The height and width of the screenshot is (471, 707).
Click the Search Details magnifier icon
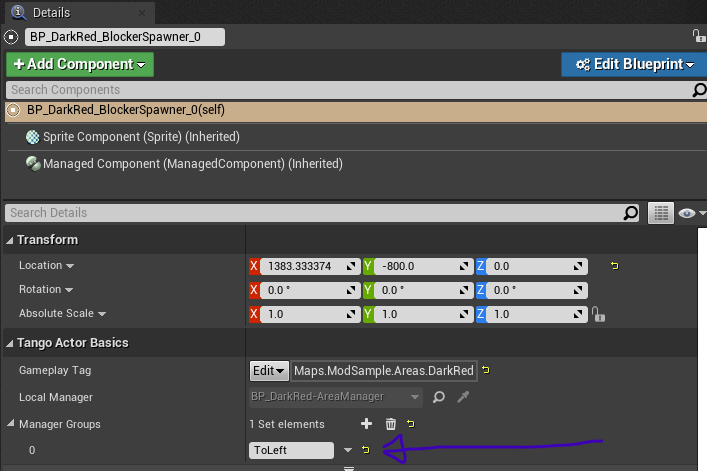click(x=630, y=213)
